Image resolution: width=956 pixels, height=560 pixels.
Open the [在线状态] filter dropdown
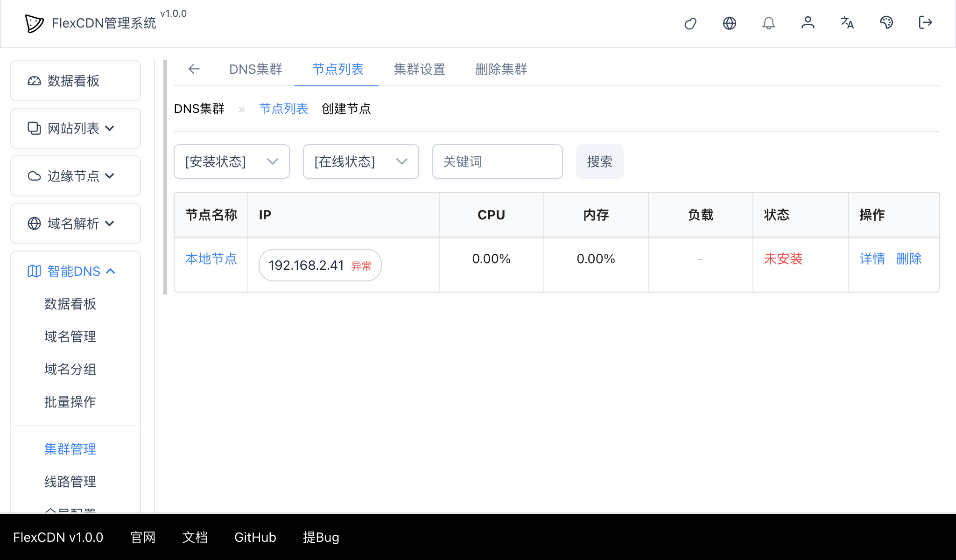(360, 161)
